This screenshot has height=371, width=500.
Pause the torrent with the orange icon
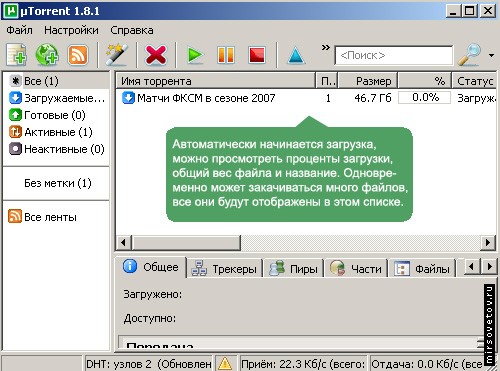pos(226,55)
